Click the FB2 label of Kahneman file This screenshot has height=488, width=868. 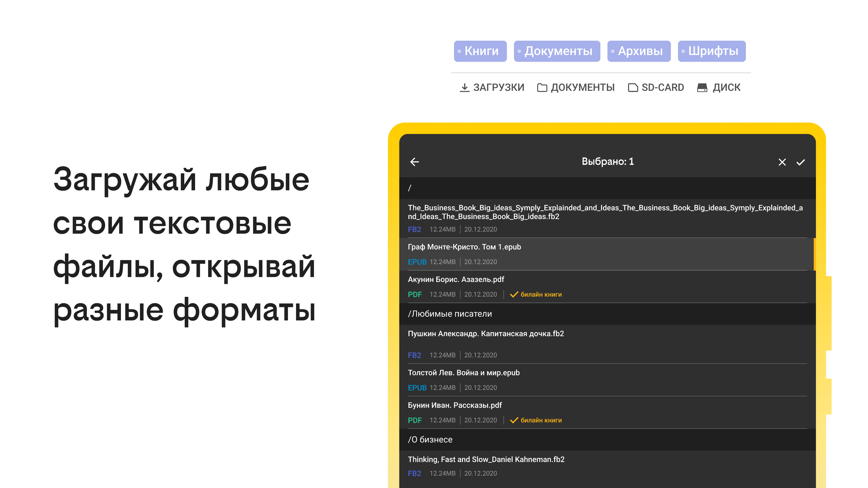click(415, 474)
